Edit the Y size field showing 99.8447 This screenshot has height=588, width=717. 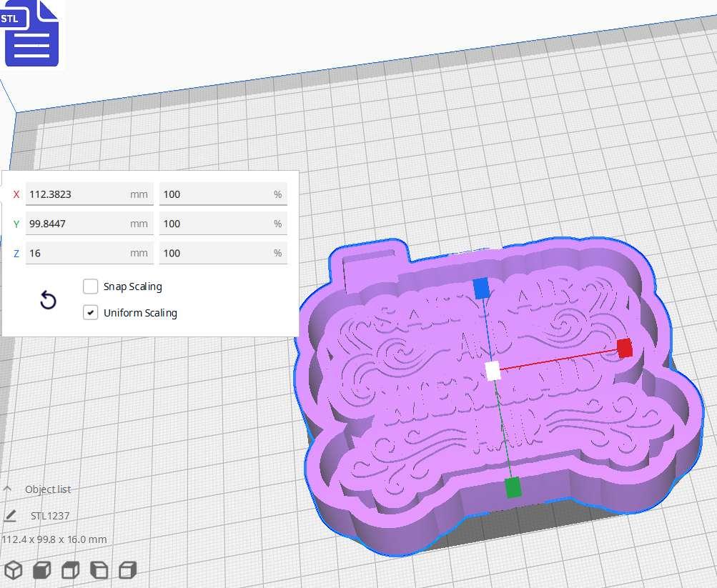pos(89,224)
